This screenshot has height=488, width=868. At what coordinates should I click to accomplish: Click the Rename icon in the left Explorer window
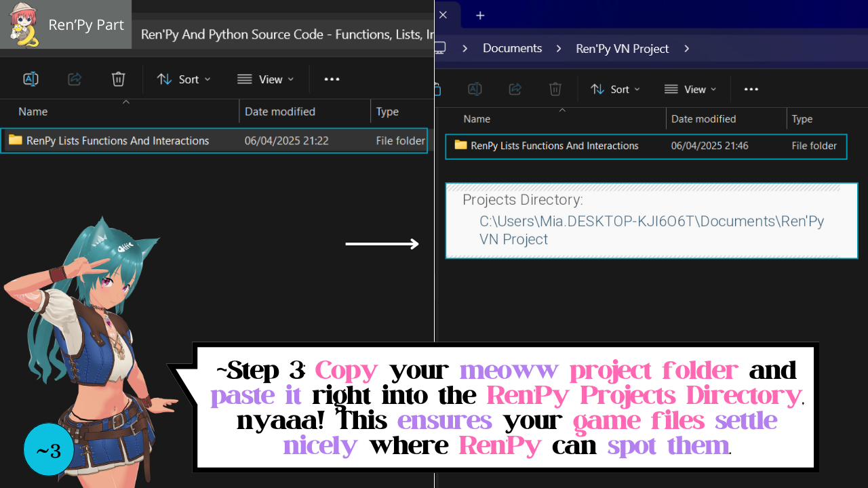click(31, 79)
